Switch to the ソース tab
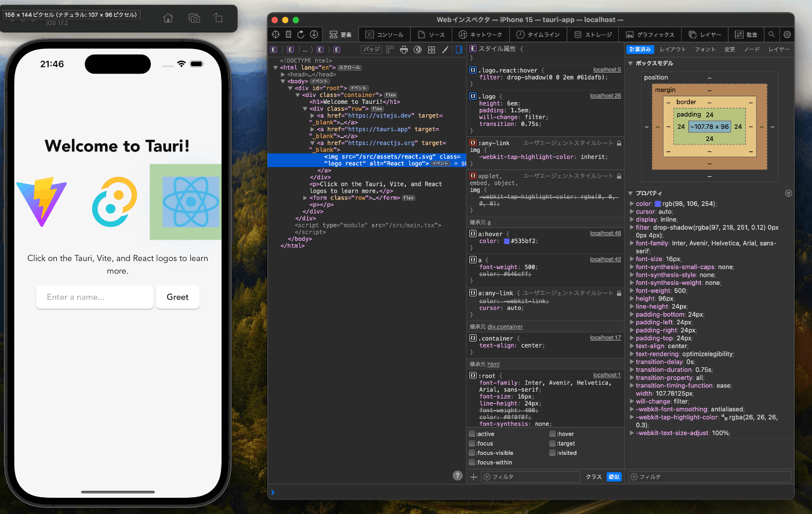The width and height of the screenshot is (812, 514). point(432,35)
